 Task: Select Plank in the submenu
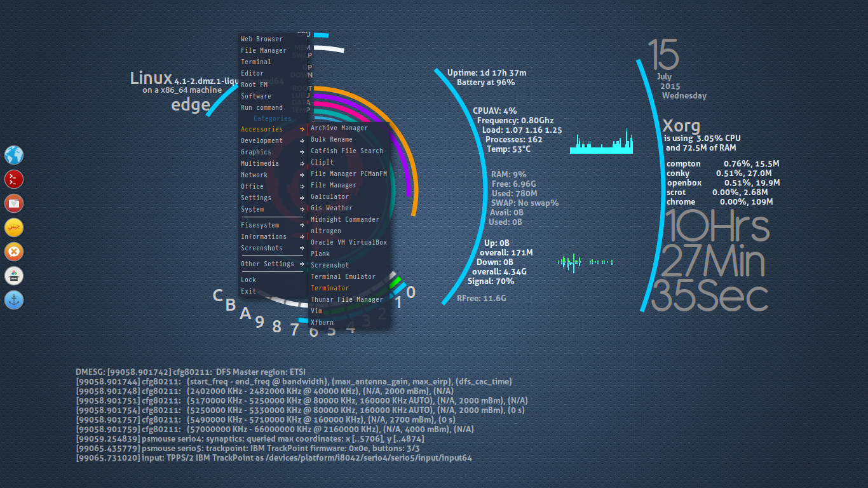[x=349, y=254]
